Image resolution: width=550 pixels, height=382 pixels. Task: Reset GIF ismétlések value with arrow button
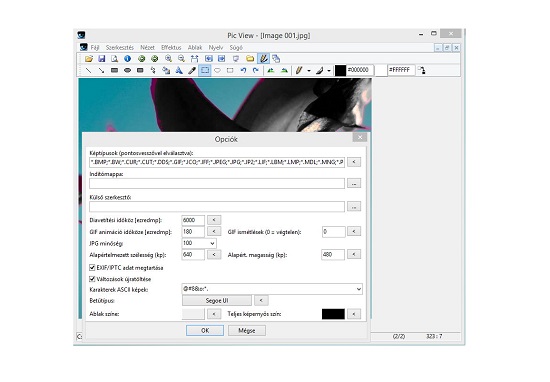[x=354, y=232]
